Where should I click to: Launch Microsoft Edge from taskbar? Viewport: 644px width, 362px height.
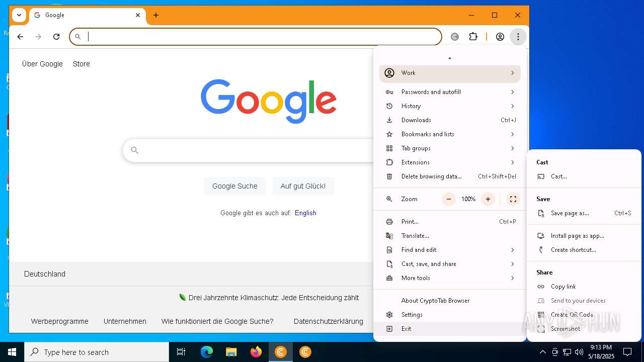(207, 352)
